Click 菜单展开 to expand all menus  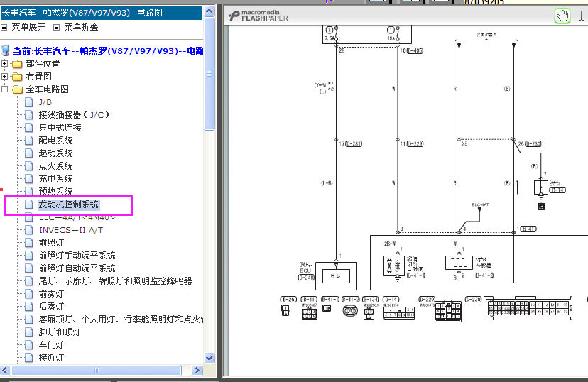coord(28,27)
